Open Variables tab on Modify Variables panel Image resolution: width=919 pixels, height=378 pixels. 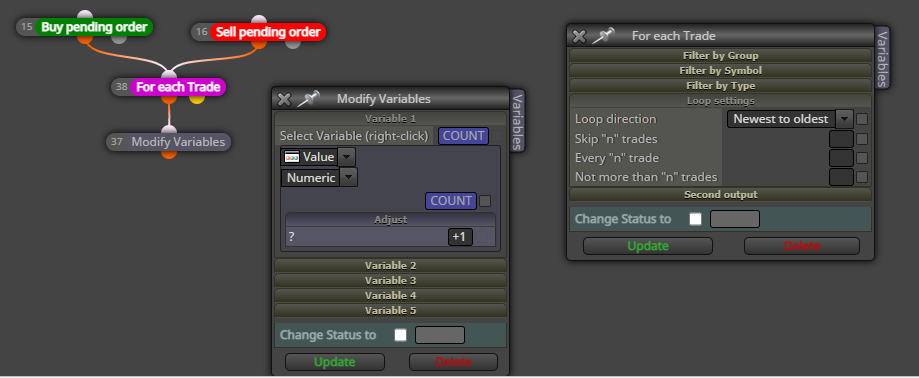(x=516, y=120)
